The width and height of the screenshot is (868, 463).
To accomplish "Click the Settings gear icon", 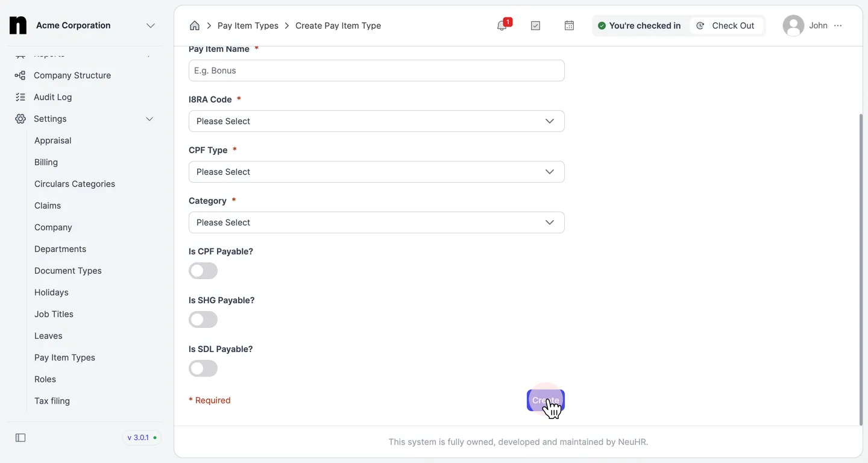I will [x=20, y=119].
